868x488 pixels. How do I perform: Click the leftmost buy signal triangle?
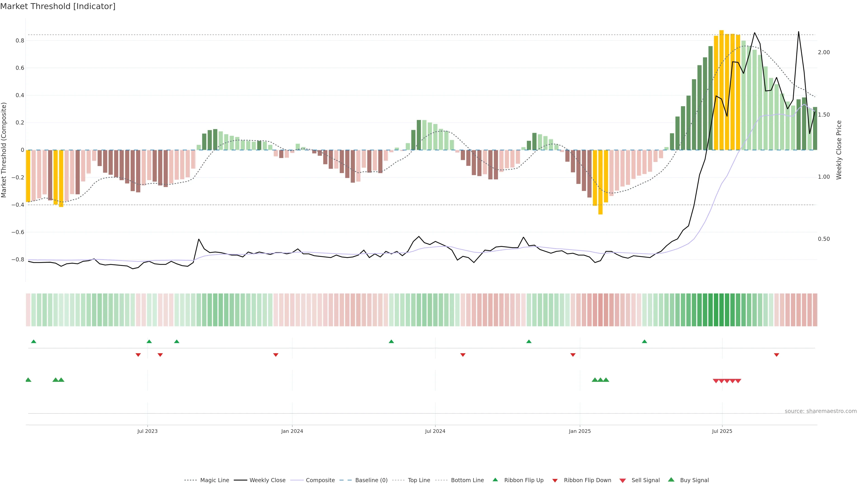pyautogui.click(x=28, y=380)
